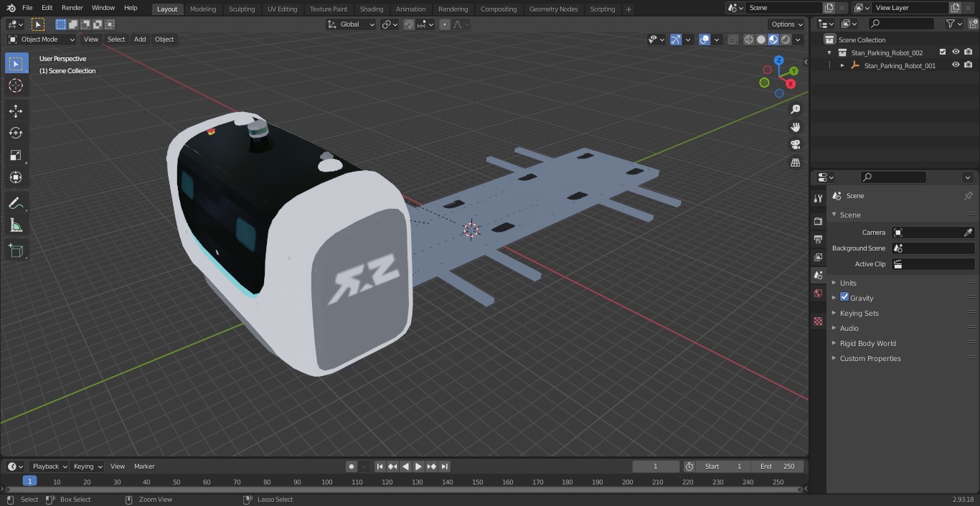Viewport: 980px width, 506px height.
Task: Switch orthographic/perspective grid icon
Action: point(795,163)
